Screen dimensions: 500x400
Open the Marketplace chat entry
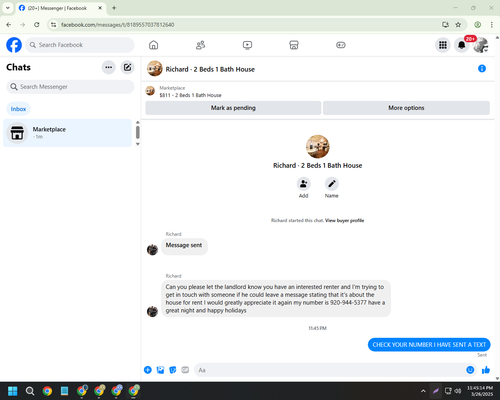67,133
